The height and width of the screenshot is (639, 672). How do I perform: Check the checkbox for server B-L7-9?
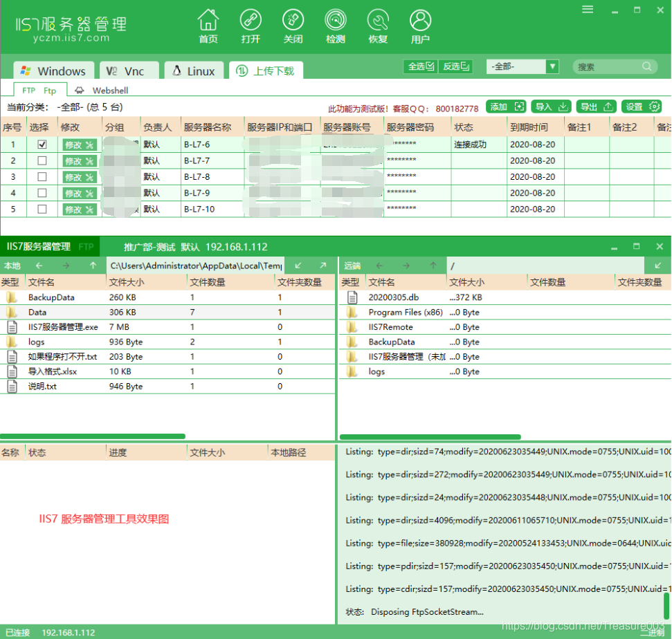[x=42, y=193]
